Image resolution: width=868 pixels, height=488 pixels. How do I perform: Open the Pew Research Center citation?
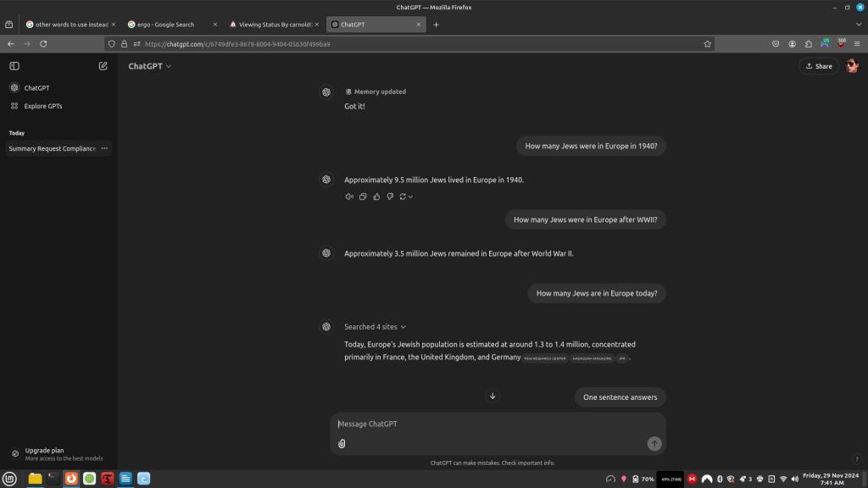[x=545, y=358]
